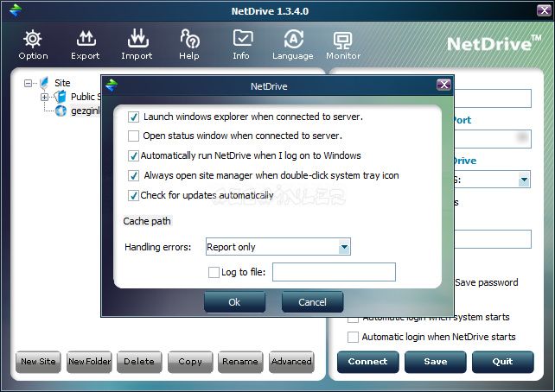Enable Automatic login when NetDrive starts
Viewport: 555px width, 392px height.
click(x=353, y=337)
